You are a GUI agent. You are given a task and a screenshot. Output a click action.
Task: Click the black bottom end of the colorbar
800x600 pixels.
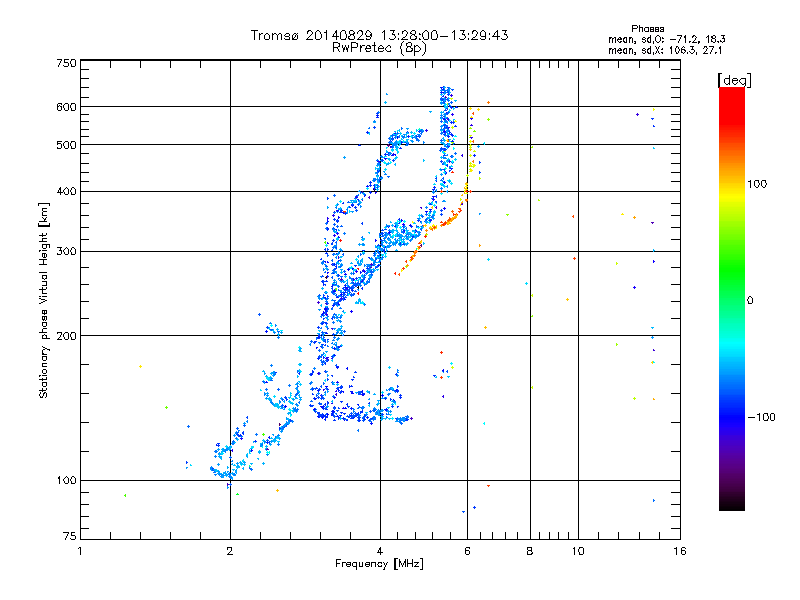[x=732, y=503]
